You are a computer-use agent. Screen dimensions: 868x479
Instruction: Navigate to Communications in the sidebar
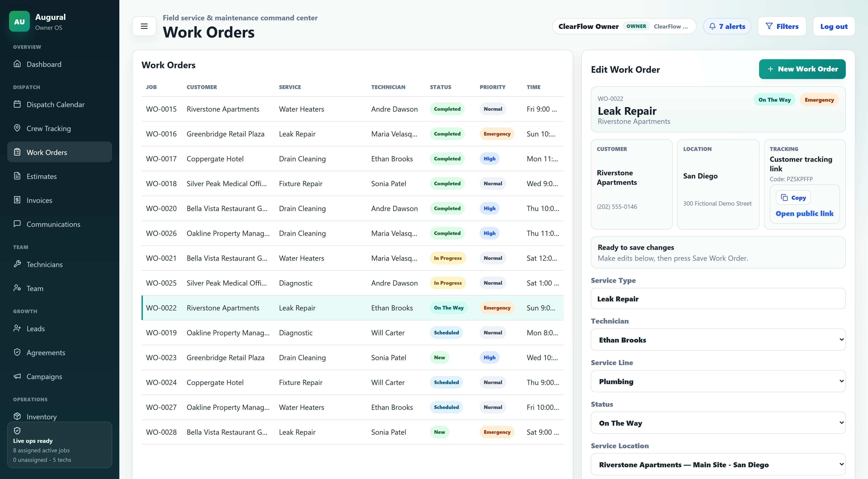click(x=60, y=224)
